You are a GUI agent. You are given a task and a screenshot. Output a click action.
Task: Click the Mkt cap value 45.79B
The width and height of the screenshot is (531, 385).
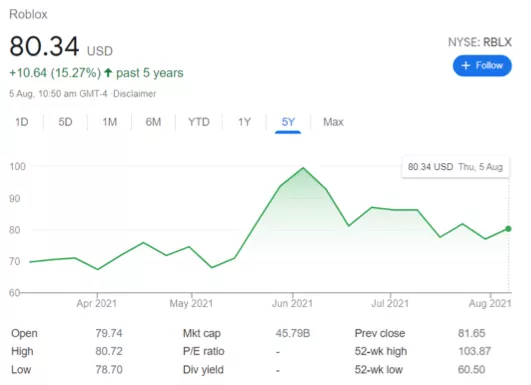[x=293, y=333]
